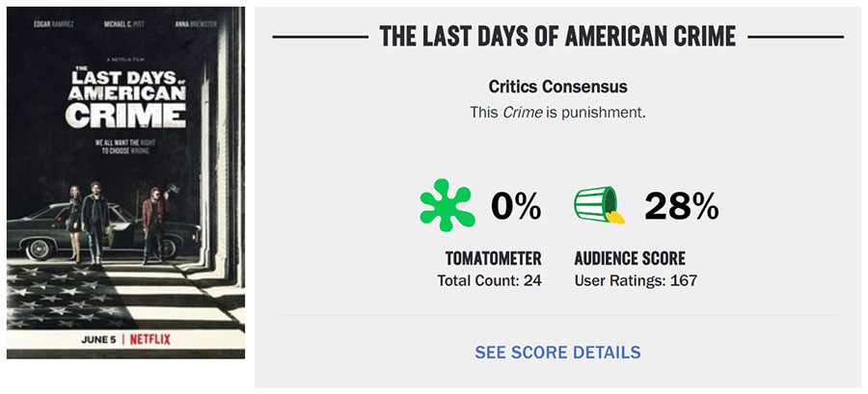Select the 28% audience score
868x394 pixels.
click(682, 207)
